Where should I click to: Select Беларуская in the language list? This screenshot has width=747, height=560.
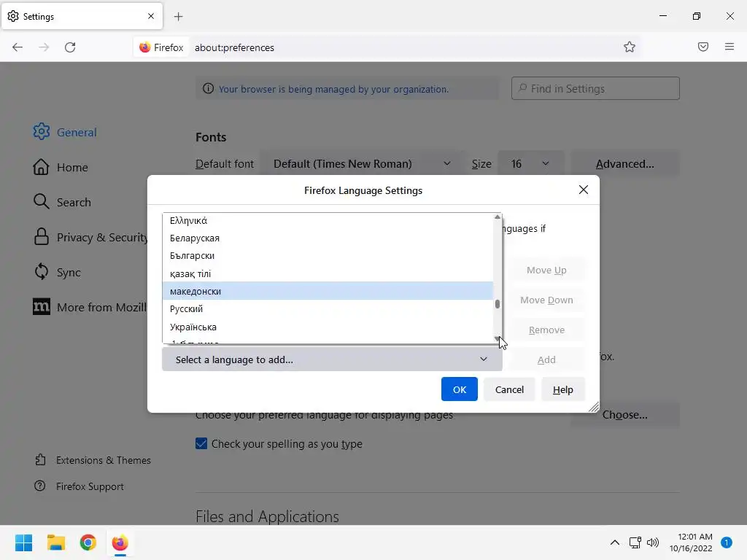[x=328, y=238]
